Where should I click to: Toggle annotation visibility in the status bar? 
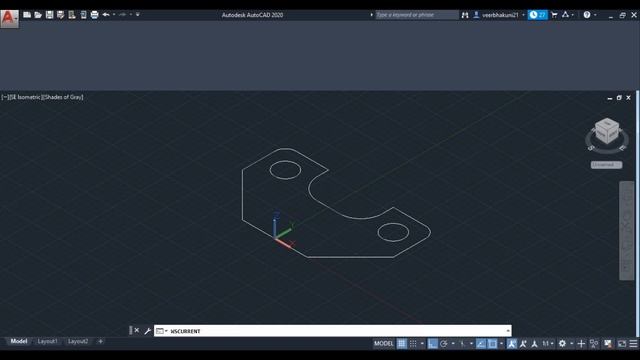511,344
